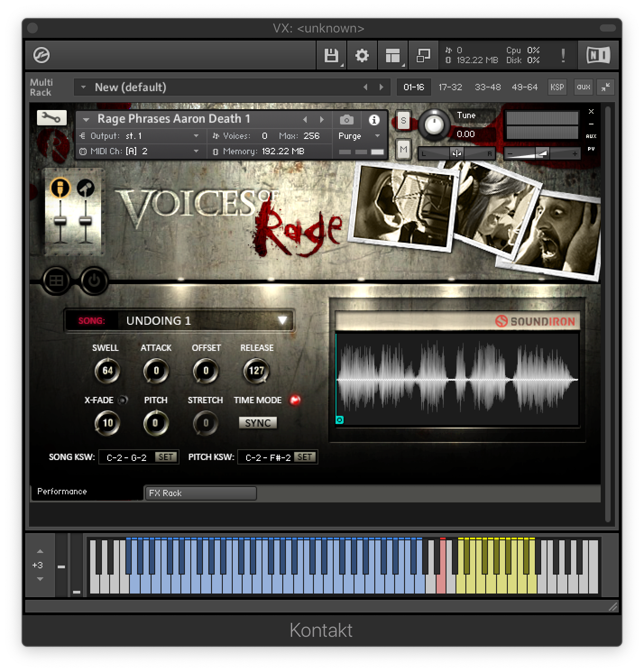Go to previous multi preset arrow
Image resolution: width=644 pixels, height=672 pixels.
(x=365, y=87)
